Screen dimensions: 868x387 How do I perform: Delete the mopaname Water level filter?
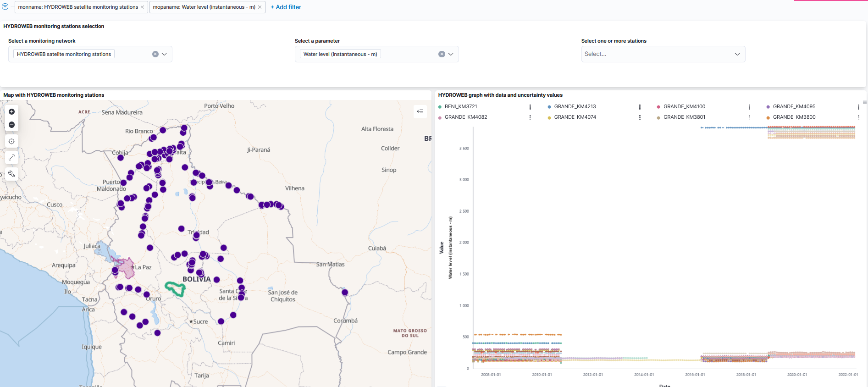point(260,7)
